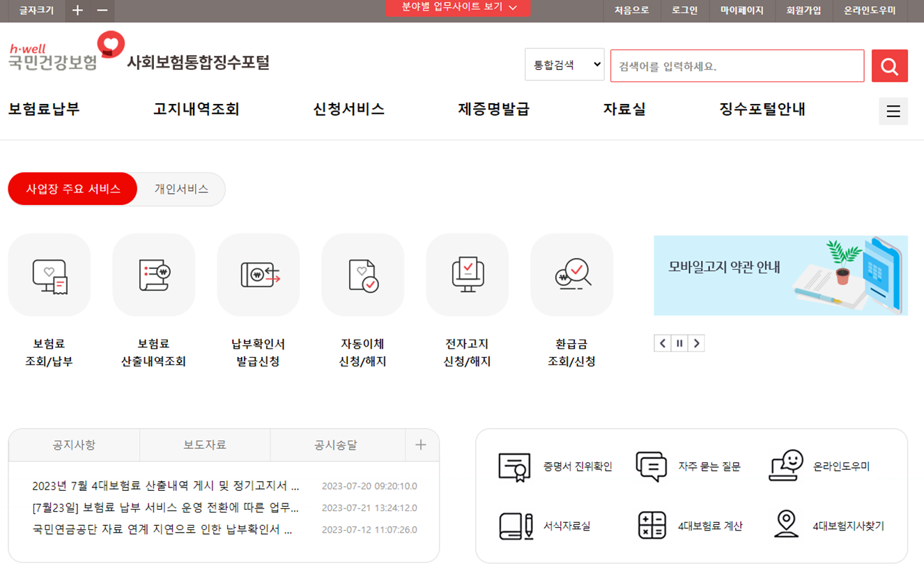Open the 고지내역조회 menu

coord(197,109)
